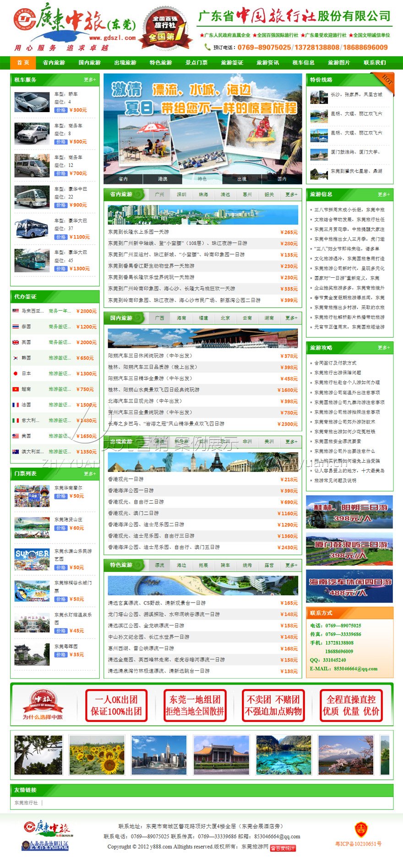403x868 pixels.
Task: Click the USA flag icon in visa list
Action: tap(16, 436)
